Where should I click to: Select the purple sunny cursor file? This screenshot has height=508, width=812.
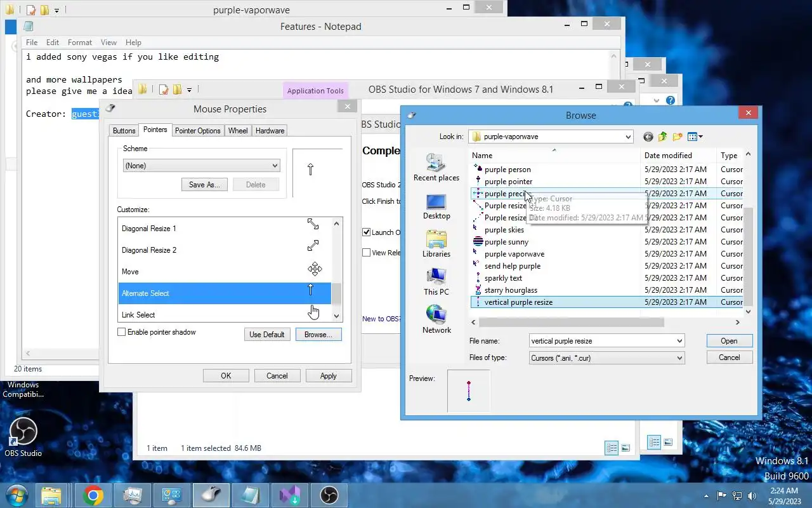click(x=506, y=242)
